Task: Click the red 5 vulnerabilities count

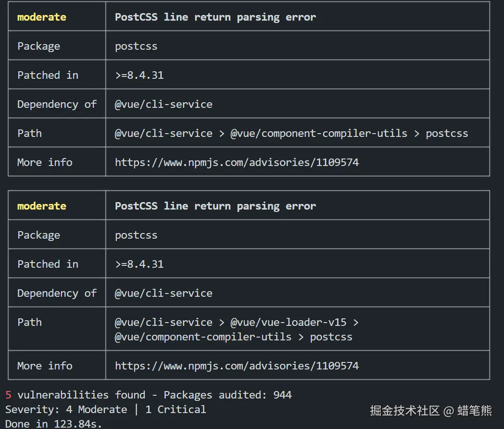Action: [8, 395]
